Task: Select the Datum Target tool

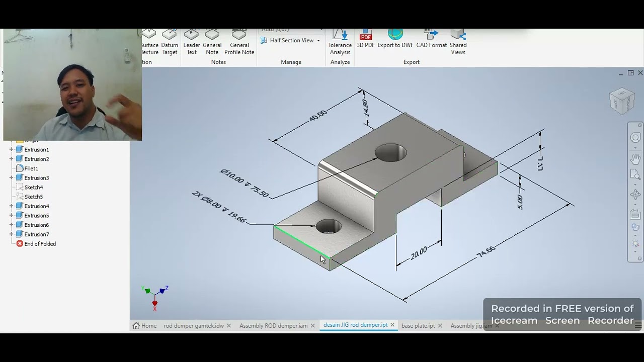Action: click(170, 42)
